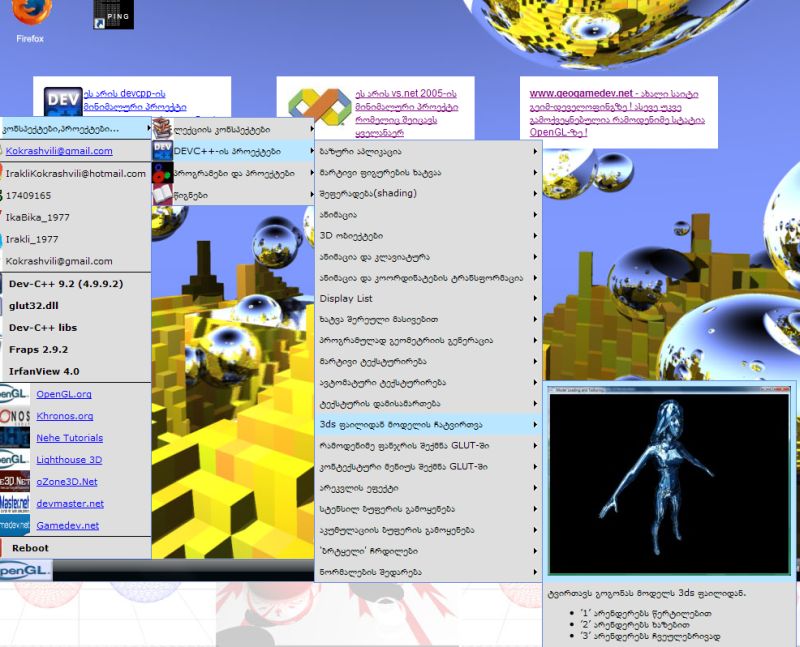Select the IrfanView 4.0 entry

coord(76,371)
